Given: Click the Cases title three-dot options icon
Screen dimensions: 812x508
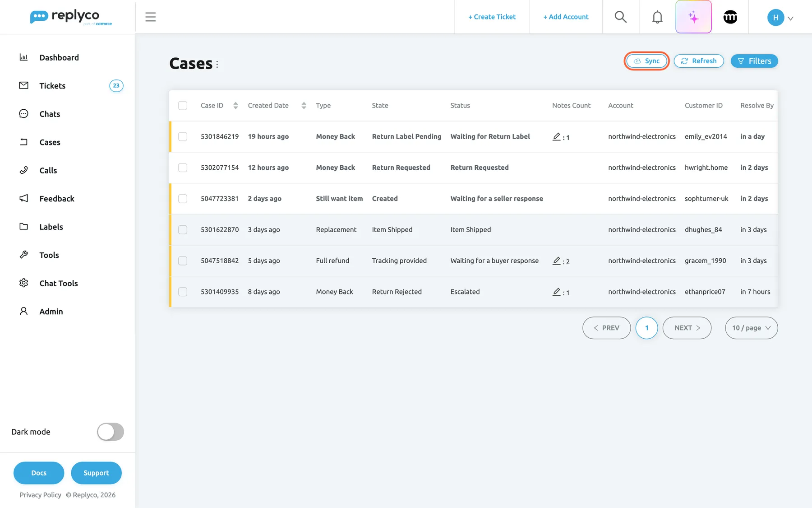Looking at the screenshot, I should (x=217, y=64).
